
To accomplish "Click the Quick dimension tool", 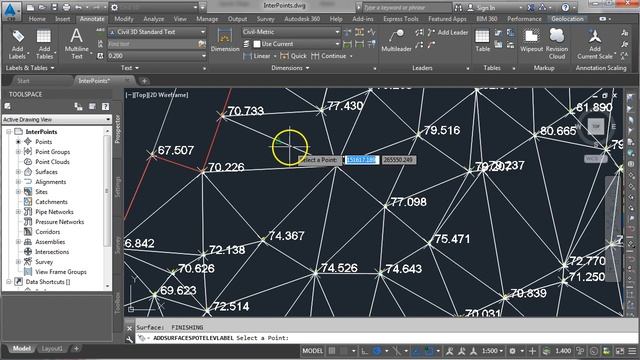I will coord(293,56).
